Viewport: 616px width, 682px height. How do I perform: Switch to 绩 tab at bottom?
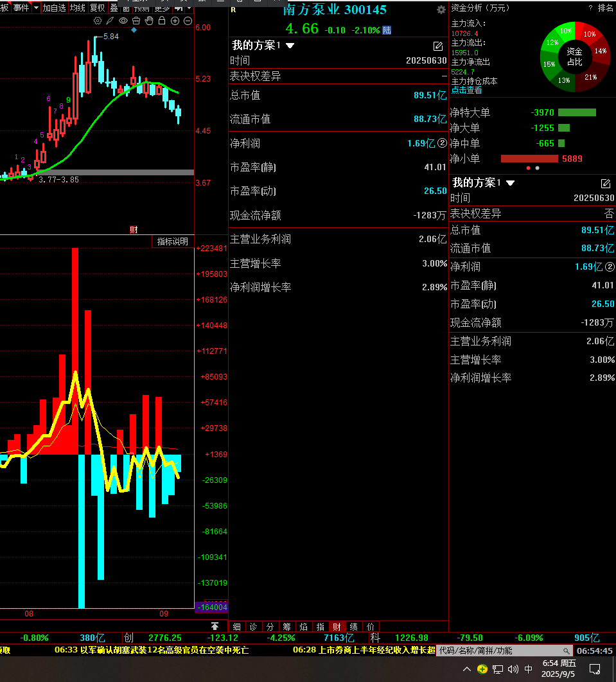[x=354, y=627]
